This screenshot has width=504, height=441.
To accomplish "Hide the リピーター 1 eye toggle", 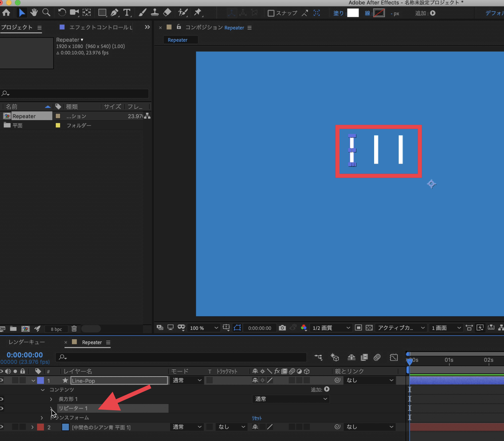I will tap(2, 408).
